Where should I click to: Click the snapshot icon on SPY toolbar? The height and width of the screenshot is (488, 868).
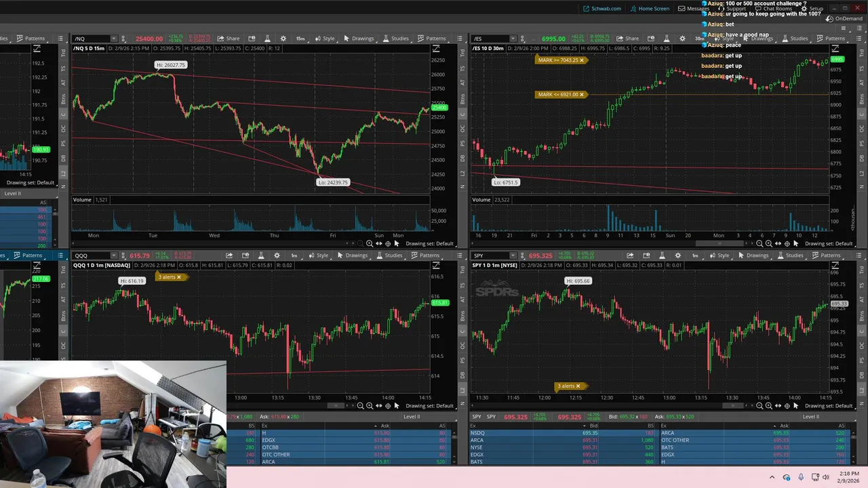coord(646,256)
